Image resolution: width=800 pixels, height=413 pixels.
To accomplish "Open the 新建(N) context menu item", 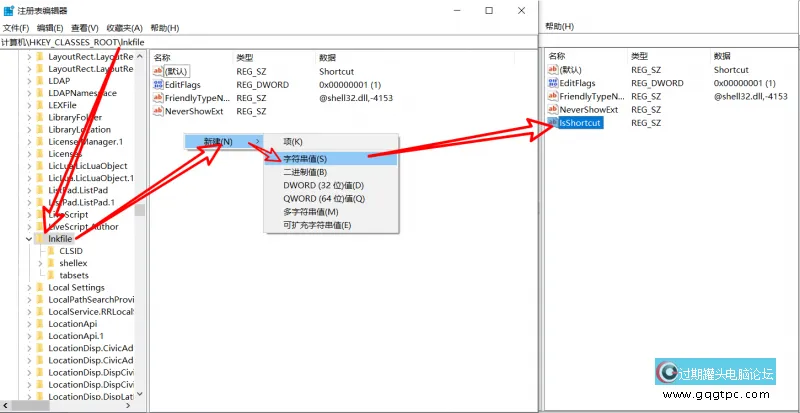I will point(218,141).
